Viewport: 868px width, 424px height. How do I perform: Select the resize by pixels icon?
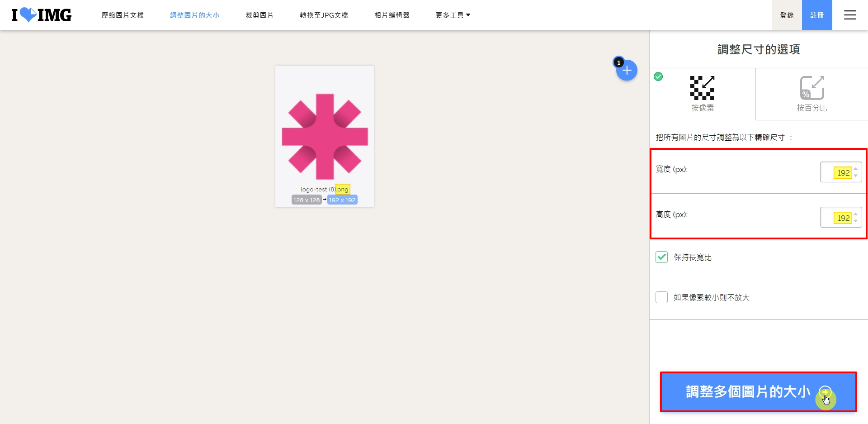[x=702, y=88]
